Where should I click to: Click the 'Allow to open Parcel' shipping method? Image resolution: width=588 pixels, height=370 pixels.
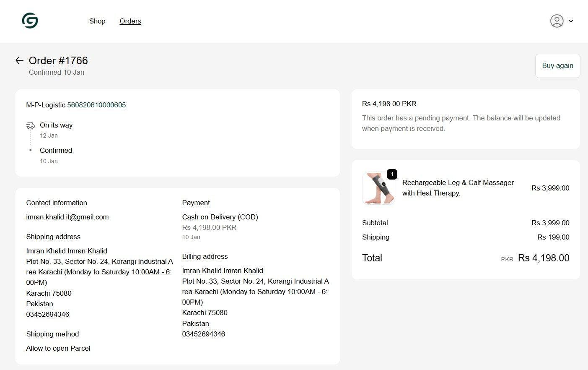click(58, 348)
